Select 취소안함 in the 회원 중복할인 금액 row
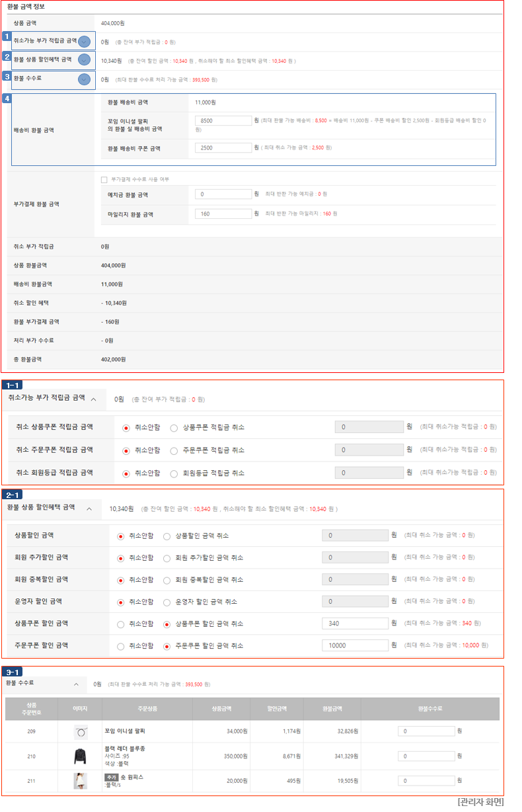 (120, 580)
